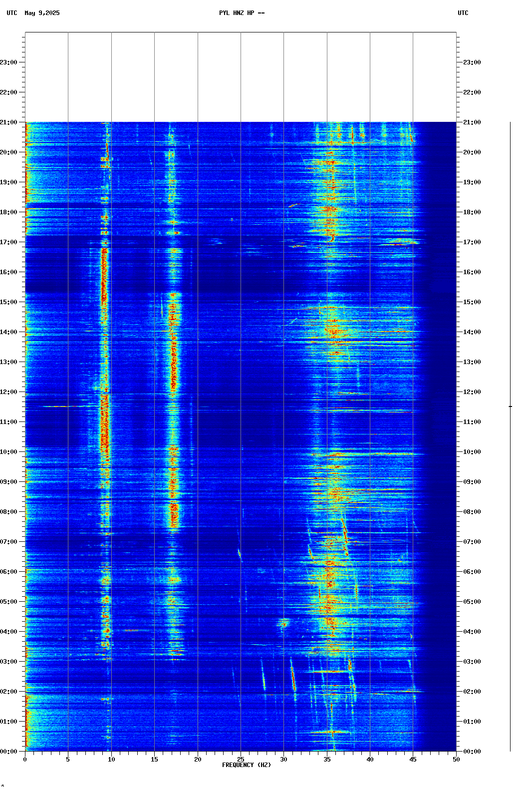The image size is (532, 791).
Task: Click the 'FREQUENCY (HZ)' axis title
Action: pyautogui.click(x=247, y=765)
